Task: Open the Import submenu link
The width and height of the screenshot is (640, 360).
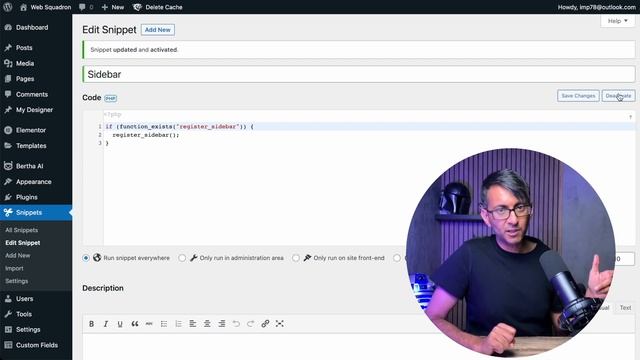Action: (14, 269)
